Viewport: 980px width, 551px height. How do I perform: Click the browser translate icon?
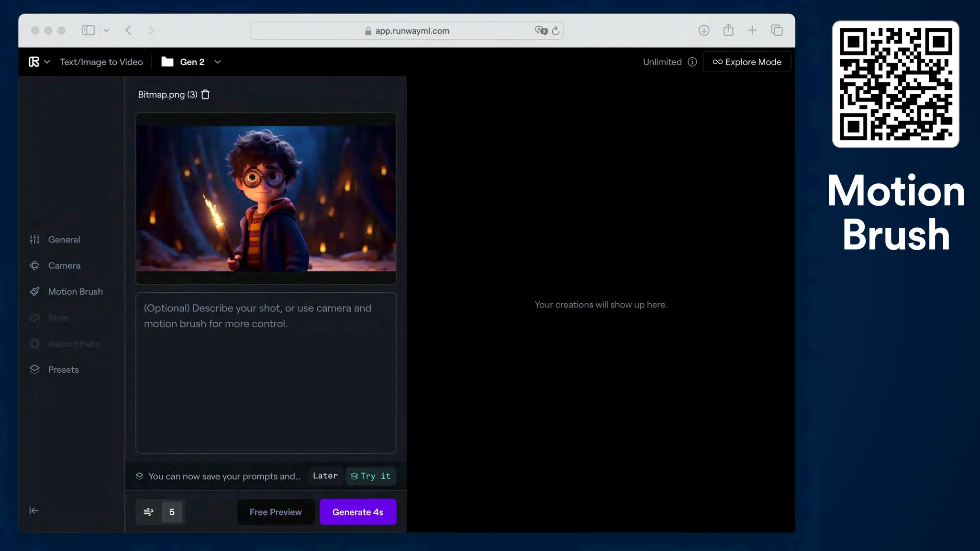point(541,31)
